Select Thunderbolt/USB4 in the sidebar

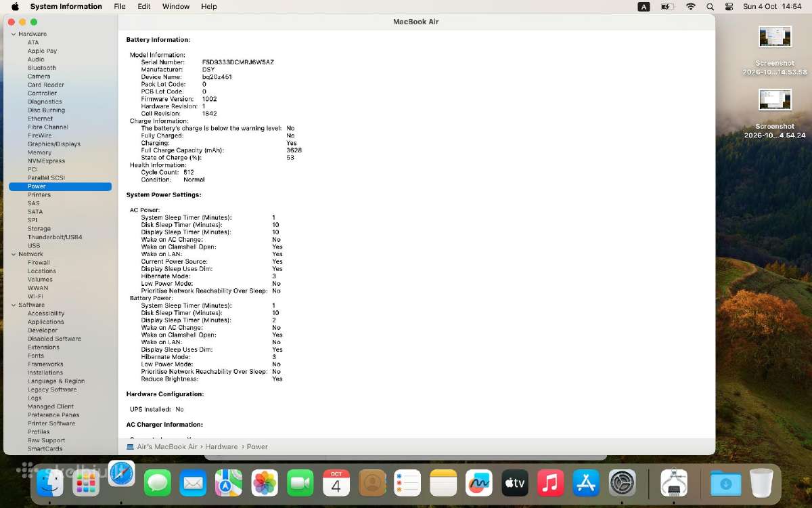(x=55, y=237)
